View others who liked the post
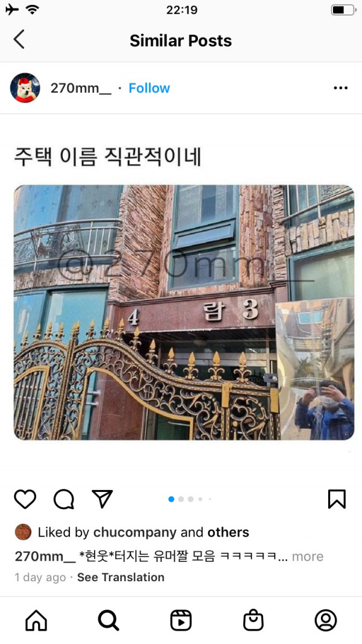Viewport: 362px width, 644px height. (228, 532)
